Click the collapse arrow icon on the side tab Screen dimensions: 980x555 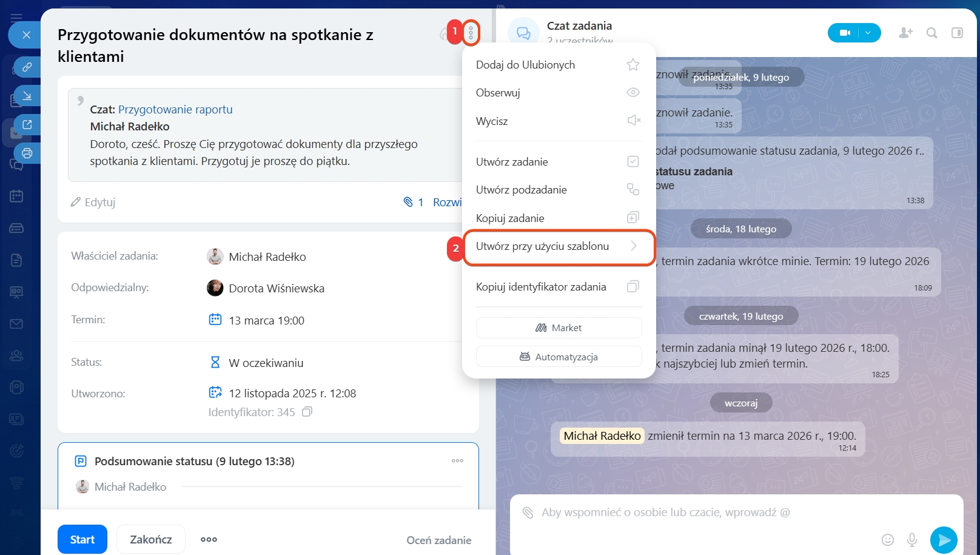pos(27,95)
